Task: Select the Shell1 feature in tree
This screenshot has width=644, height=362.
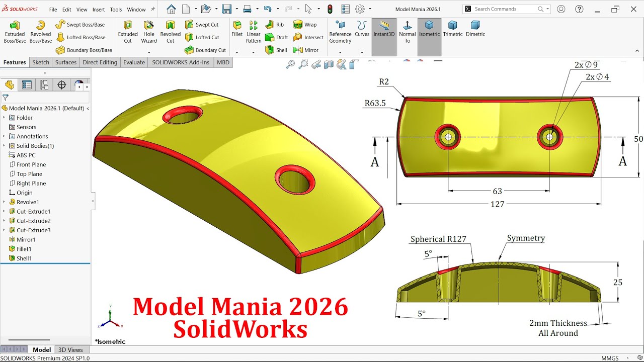Action: [24, 258]
